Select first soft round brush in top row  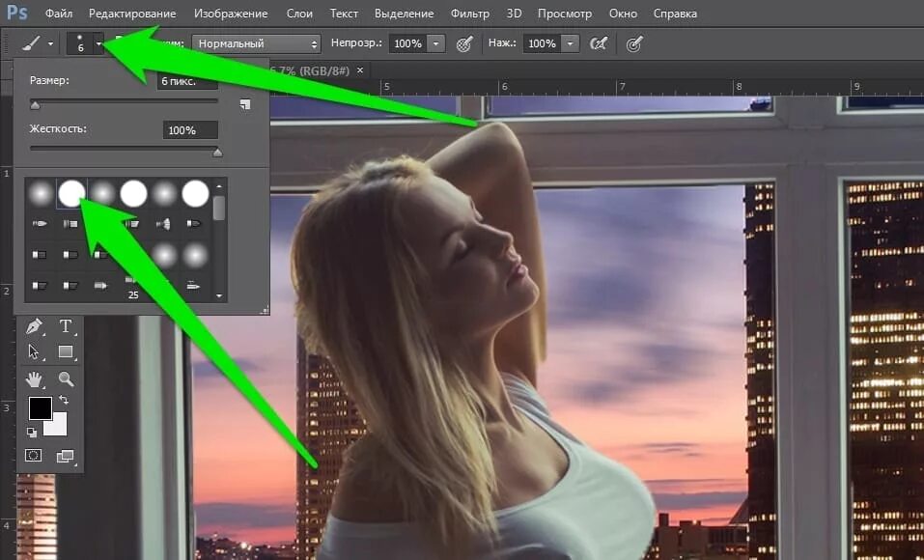click(41, 193)
